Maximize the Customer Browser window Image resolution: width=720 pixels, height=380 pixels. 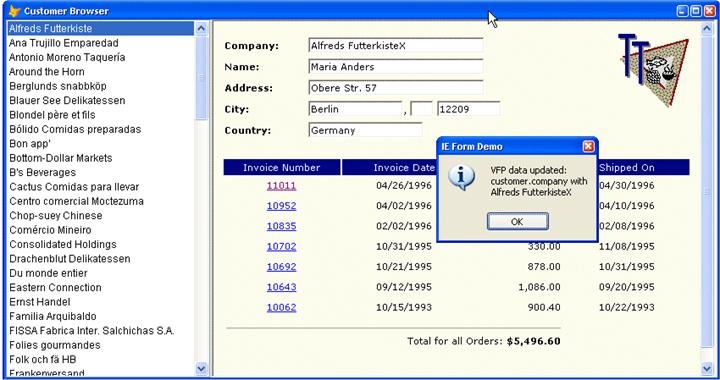(696, 11)
